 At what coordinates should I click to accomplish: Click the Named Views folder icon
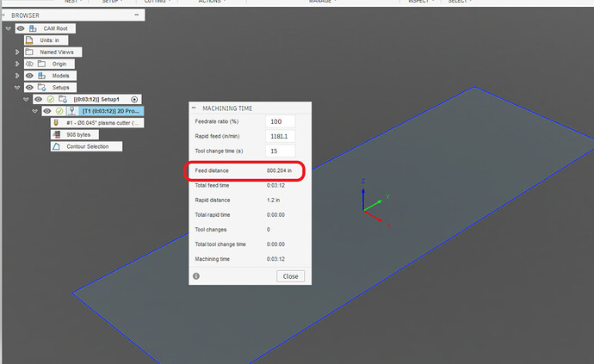(29, 52)
